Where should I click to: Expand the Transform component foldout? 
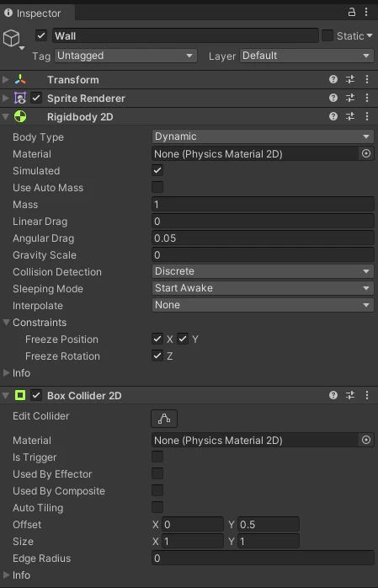click(x=6, y=79)
